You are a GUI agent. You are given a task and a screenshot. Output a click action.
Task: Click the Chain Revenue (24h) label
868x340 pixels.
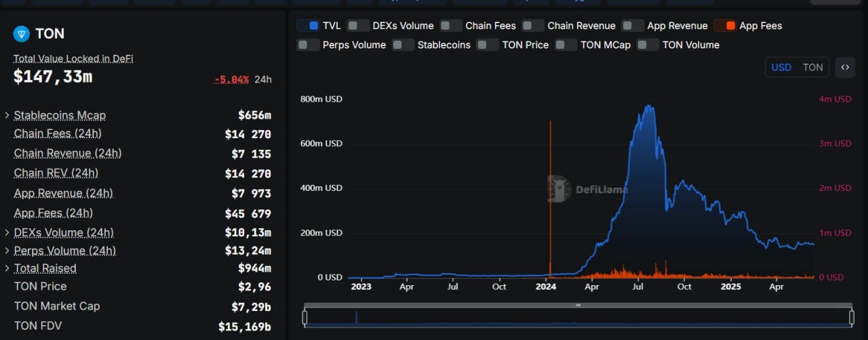[68, 153]
